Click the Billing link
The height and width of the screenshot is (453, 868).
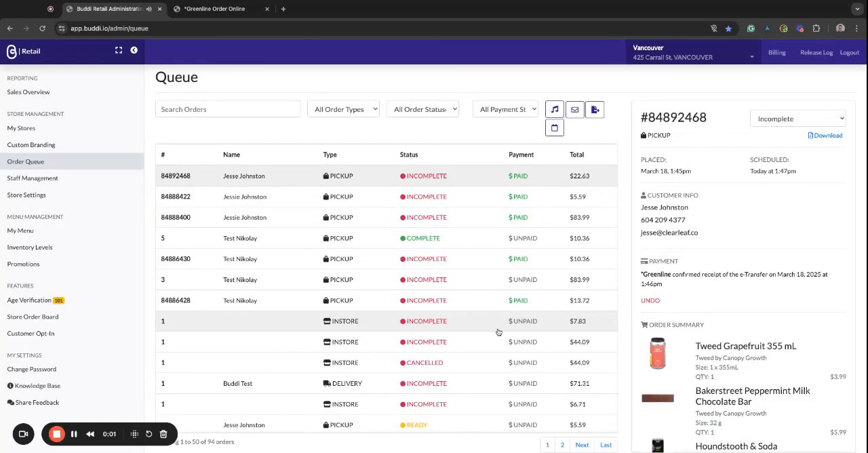coord(777,52)
